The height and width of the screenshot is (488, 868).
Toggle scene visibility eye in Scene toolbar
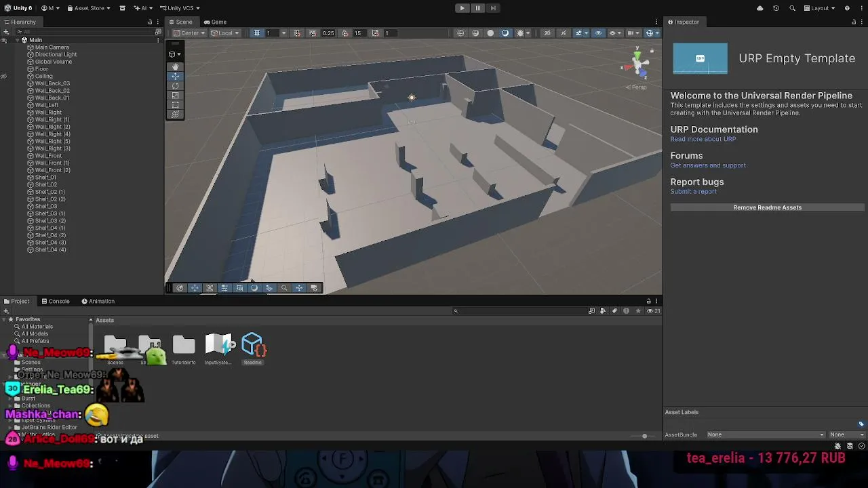(598, 33)
